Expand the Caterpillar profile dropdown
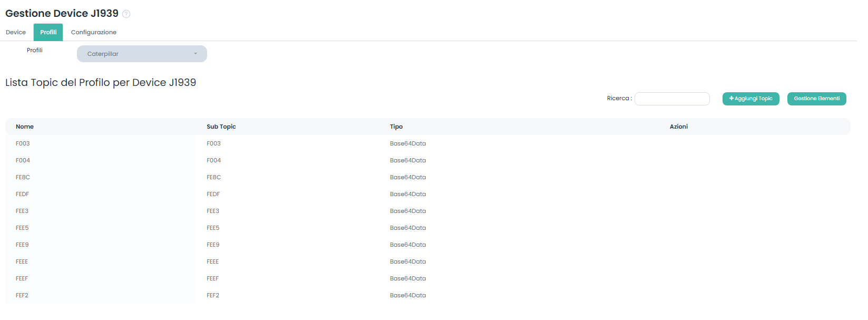Image resolution: width=868 pixels, height=320 pixels. click(x=142, y=54)
